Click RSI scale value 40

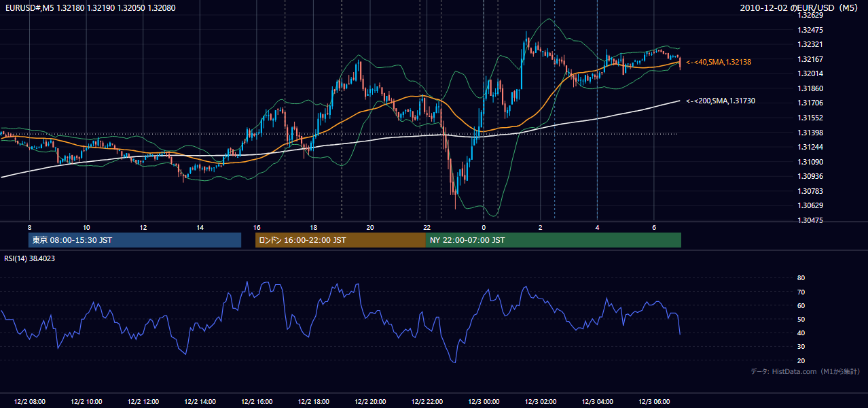click(x=801, y=333)
